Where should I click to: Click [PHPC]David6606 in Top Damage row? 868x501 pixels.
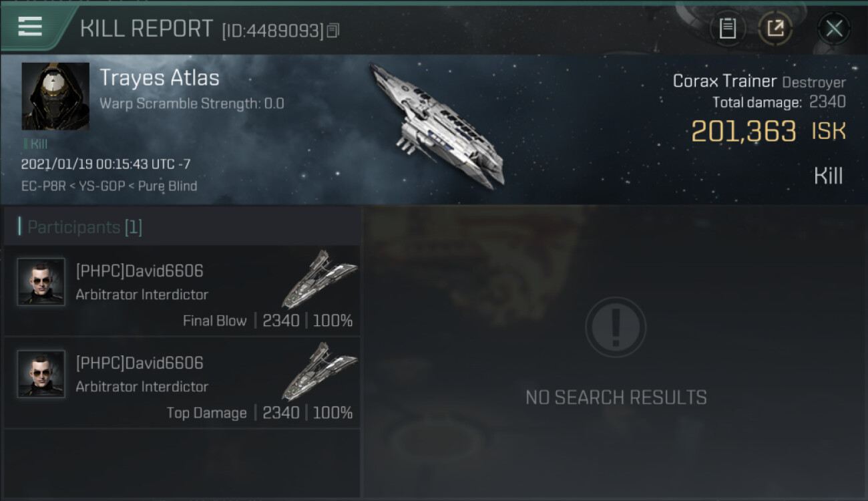pos(140,363)
